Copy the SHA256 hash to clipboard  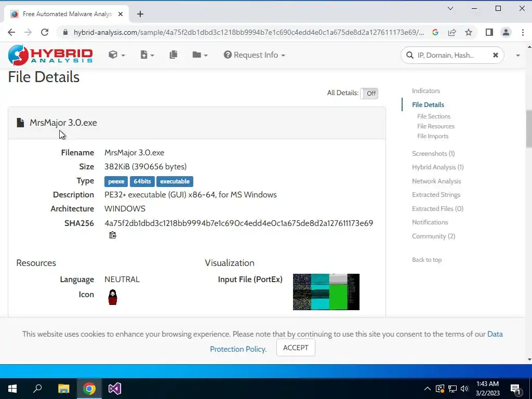pos(113,235)
